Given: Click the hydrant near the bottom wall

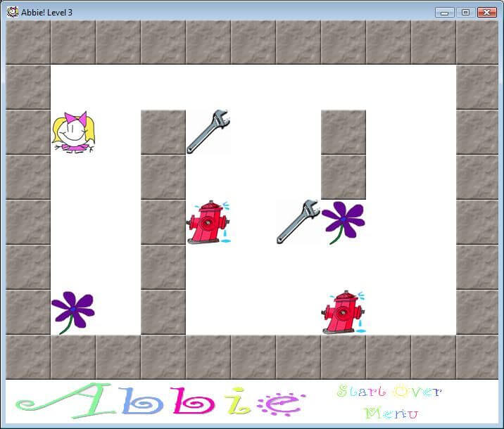Looking at the screenshot, I should (344, 312).
